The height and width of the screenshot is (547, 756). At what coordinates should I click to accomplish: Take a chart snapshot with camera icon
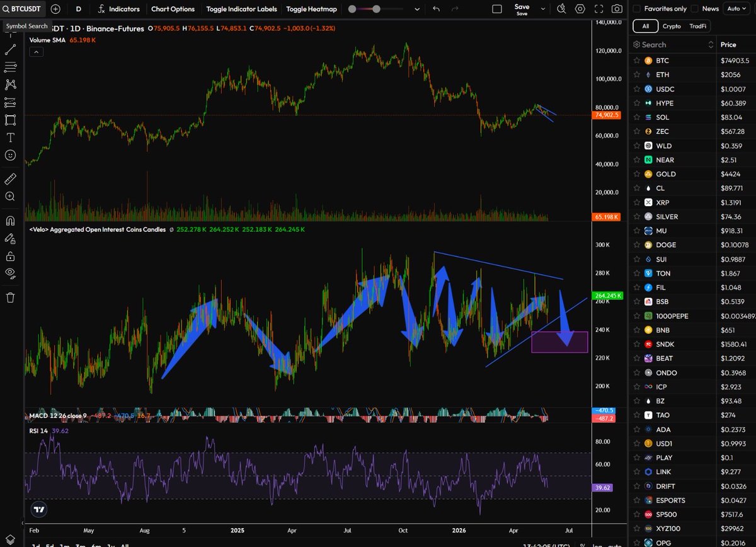coord(617,9)
